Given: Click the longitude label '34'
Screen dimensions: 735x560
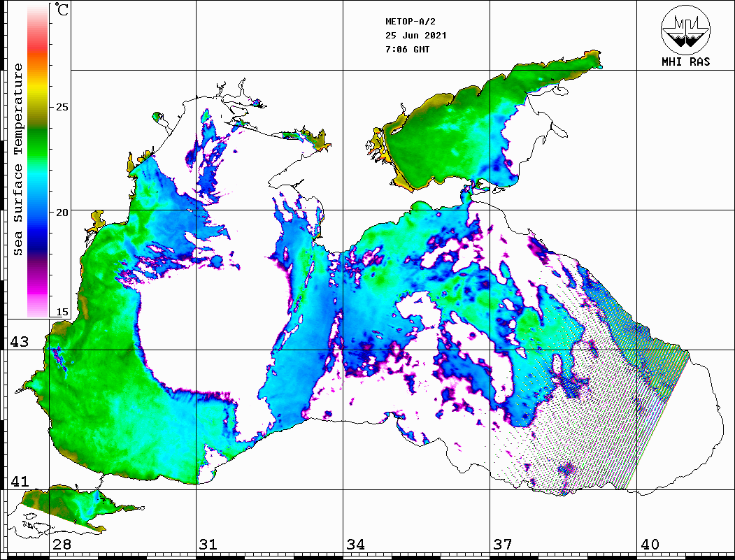Looking at the screenshot, I should (356, 545).
